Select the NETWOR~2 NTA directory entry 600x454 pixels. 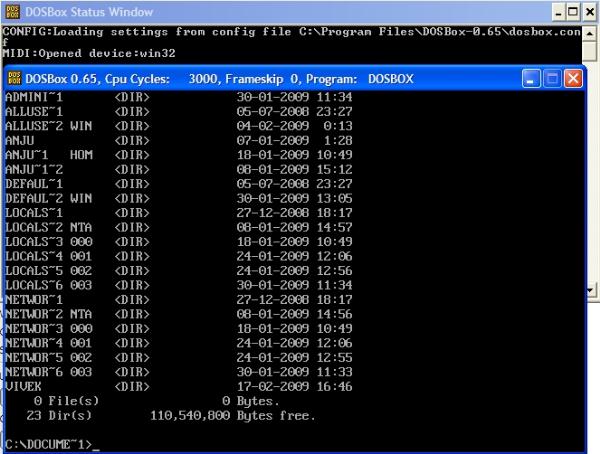click(x=179, y=314)
